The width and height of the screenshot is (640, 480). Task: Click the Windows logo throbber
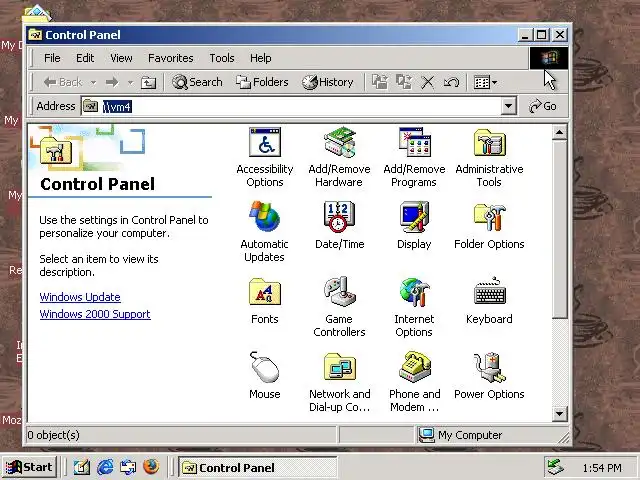point(549,58)
